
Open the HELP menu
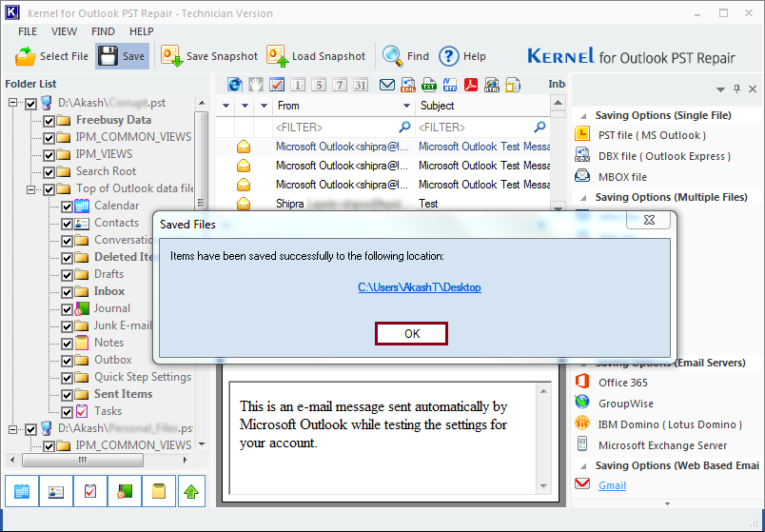pyautogui.click(x=142, y=31)
